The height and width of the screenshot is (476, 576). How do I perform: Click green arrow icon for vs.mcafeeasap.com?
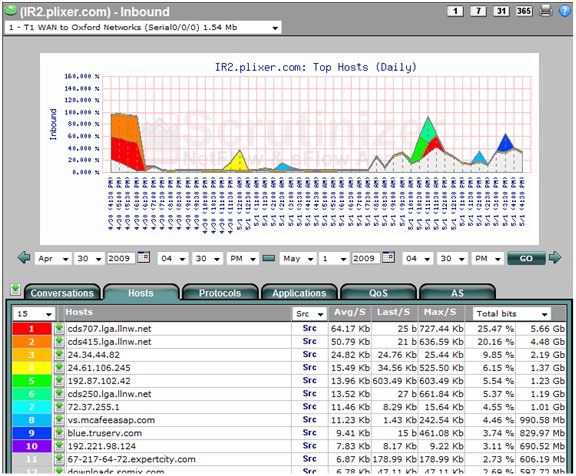tap(59, 420)
